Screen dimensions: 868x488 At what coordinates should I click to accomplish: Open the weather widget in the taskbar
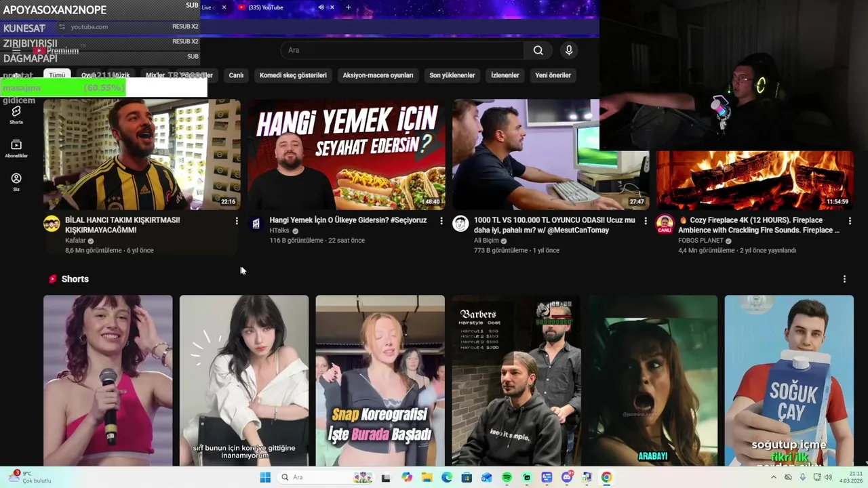(31, 477)
